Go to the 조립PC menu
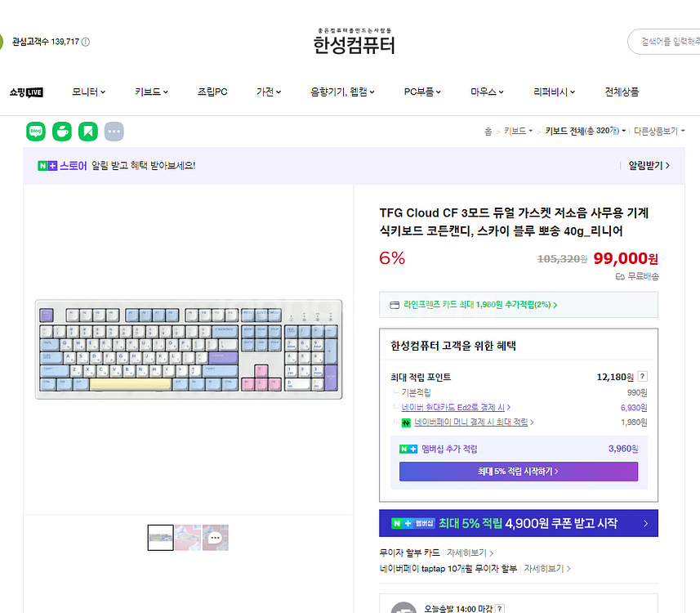 [212, 92]
